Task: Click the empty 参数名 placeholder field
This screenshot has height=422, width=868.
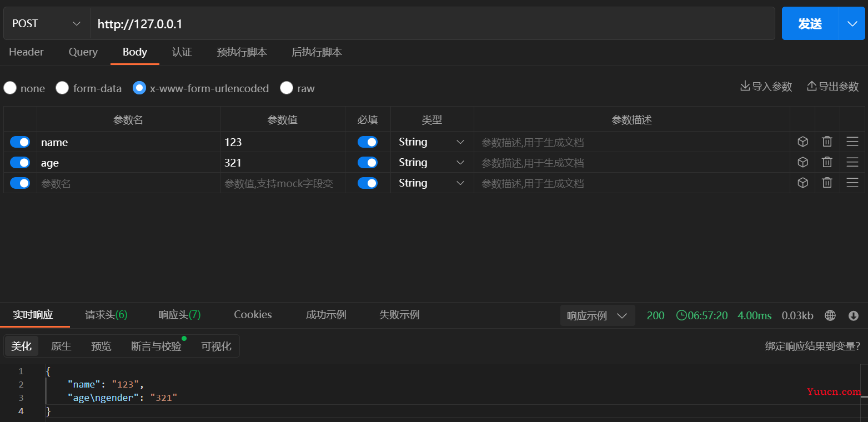Action: pyautogui.click(x=128, y=183)
